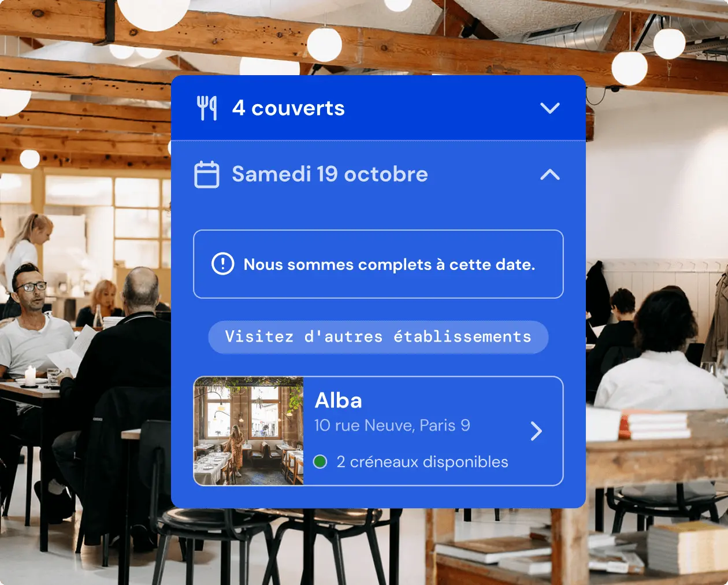The width and height of the screenshot is (728, 585).
Task: Click the fork and knife cutlery icon
Action: 207,108
